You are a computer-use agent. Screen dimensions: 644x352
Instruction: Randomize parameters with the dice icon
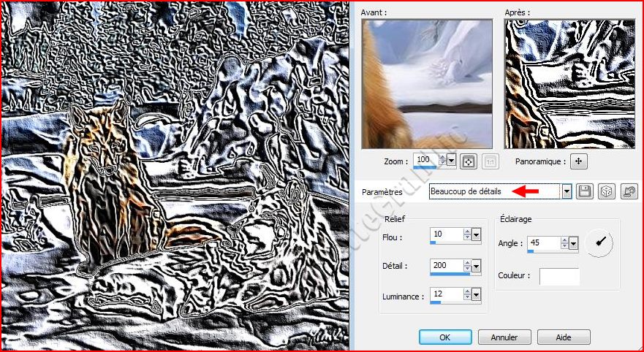605,191
